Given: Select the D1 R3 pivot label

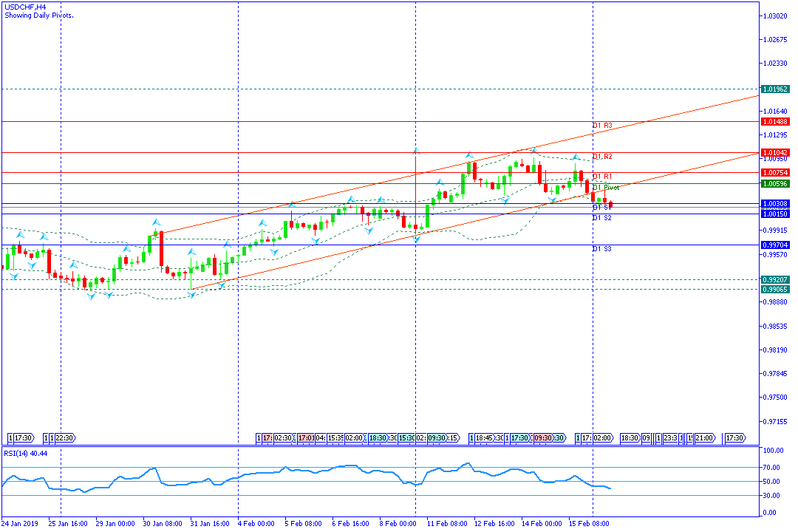Looking at the screenshot, I should (x=602, y=125).
